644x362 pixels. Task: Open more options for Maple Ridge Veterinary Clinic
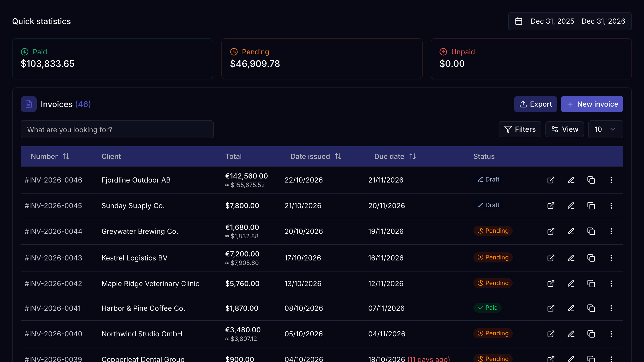[x=611, y=284]
